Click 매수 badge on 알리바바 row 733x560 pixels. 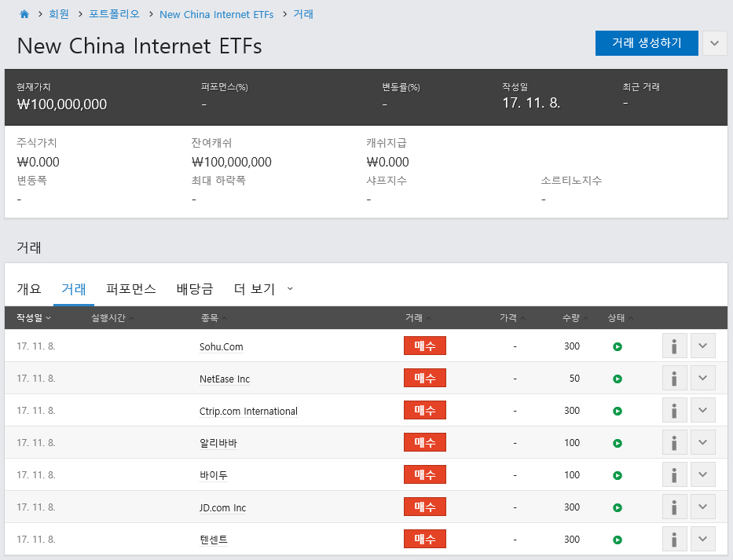[425, 442]
